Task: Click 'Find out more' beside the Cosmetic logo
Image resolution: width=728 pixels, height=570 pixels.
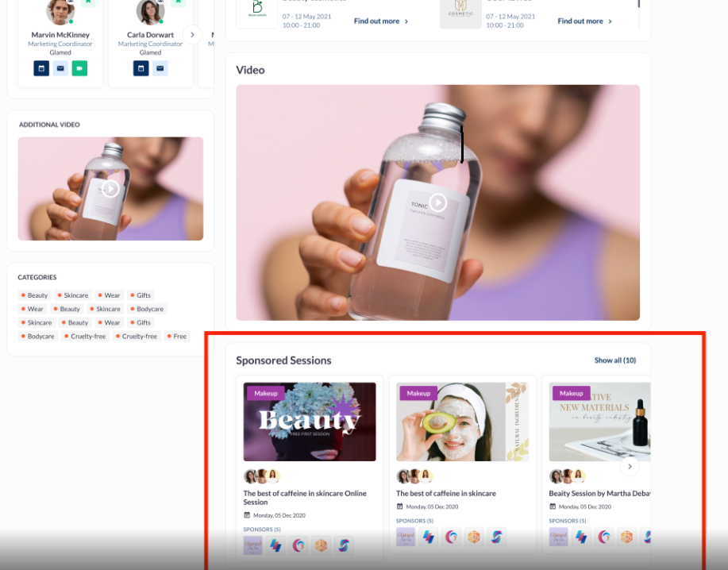Action: pyautogui.click(x=585, y=21)
